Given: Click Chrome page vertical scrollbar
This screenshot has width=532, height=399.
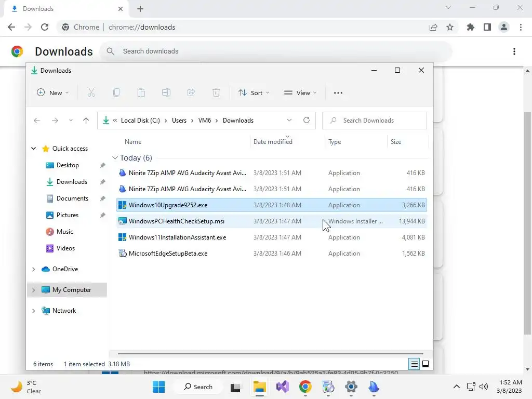Looking at the screenshot, I should [527, 222].
